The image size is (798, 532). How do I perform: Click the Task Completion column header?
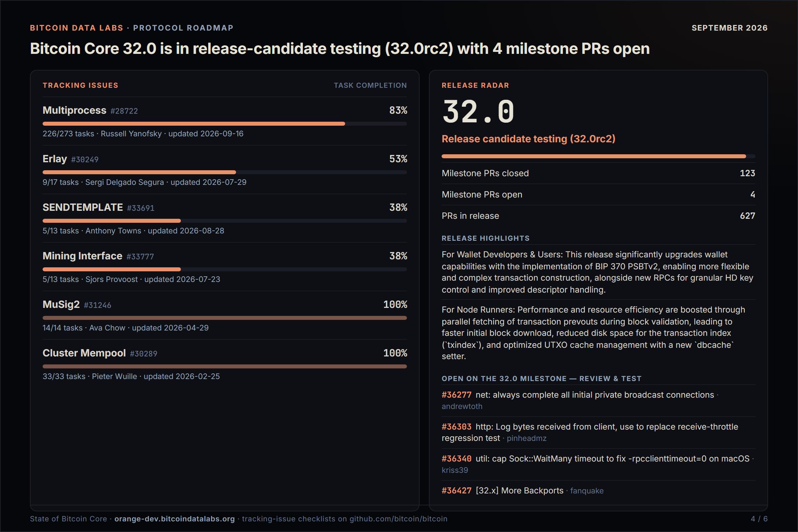370,85
